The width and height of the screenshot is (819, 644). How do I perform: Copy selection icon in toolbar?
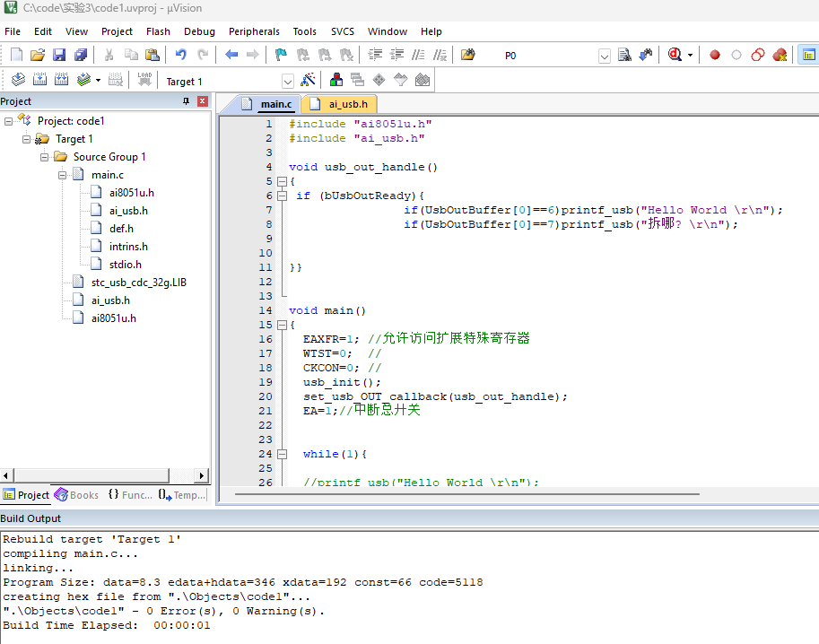tap(131, 55)
